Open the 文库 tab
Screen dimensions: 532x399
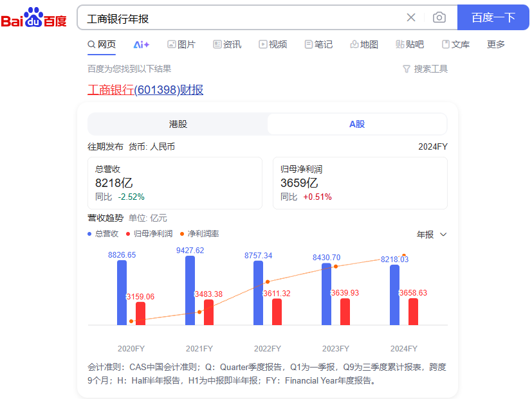click(455, 44)
